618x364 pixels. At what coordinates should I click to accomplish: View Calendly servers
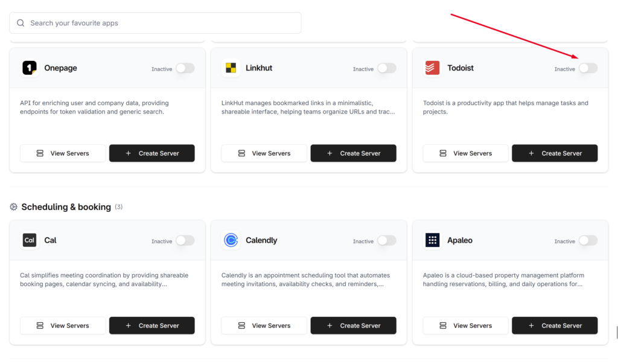(264, 325)
